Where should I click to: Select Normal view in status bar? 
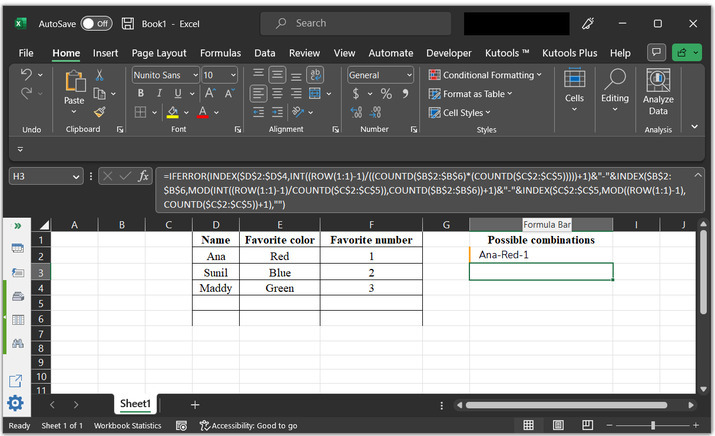528,425
